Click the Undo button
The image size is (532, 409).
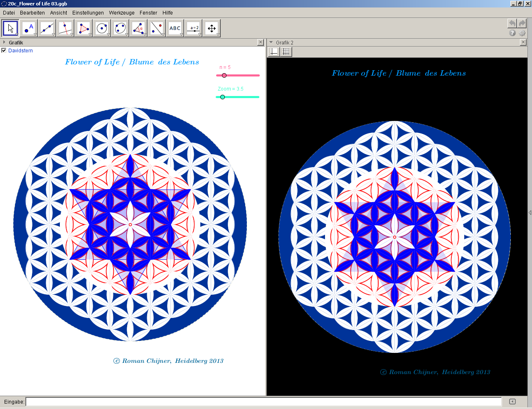pyautogui.click(x=512, y=23)
